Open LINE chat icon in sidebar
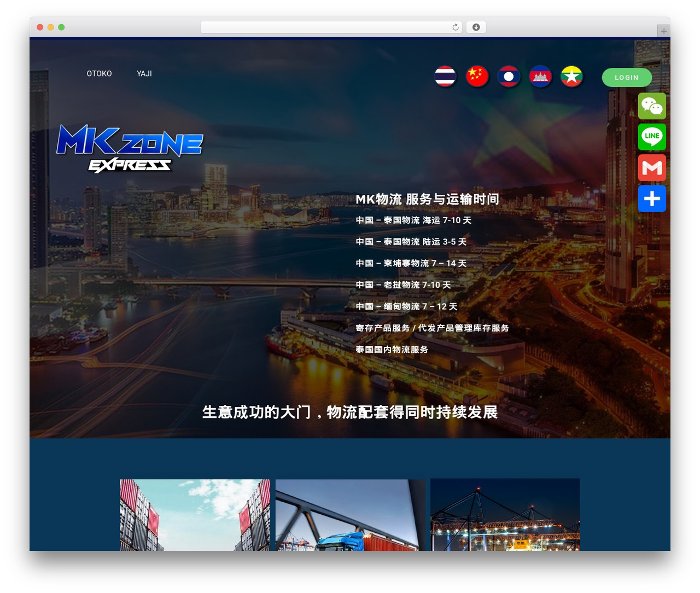 tap(652, 137)
